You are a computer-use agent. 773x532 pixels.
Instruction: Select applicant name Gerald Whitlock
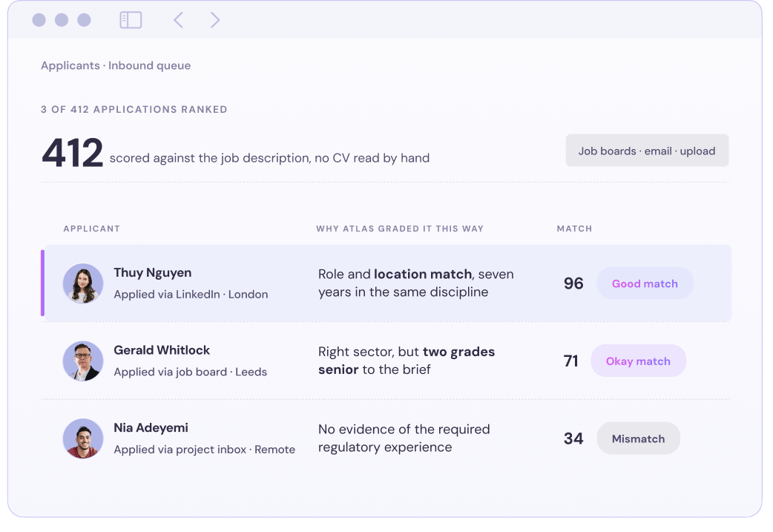[x=162, y=350]
